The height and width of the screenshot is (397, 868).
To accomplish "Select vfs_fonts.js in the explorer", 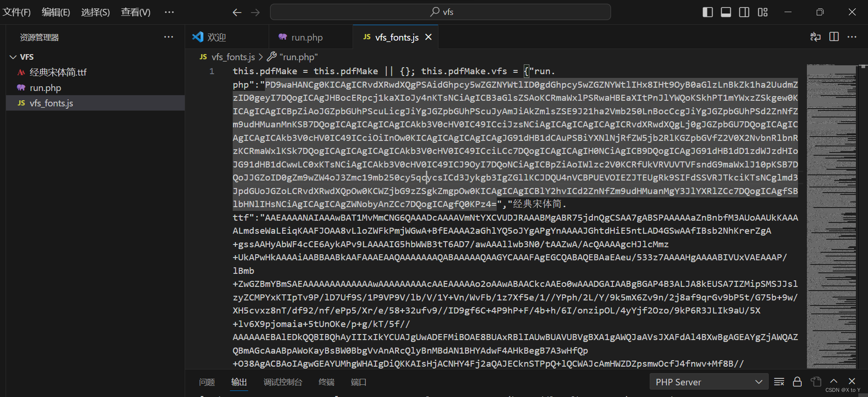I will 95,103.
